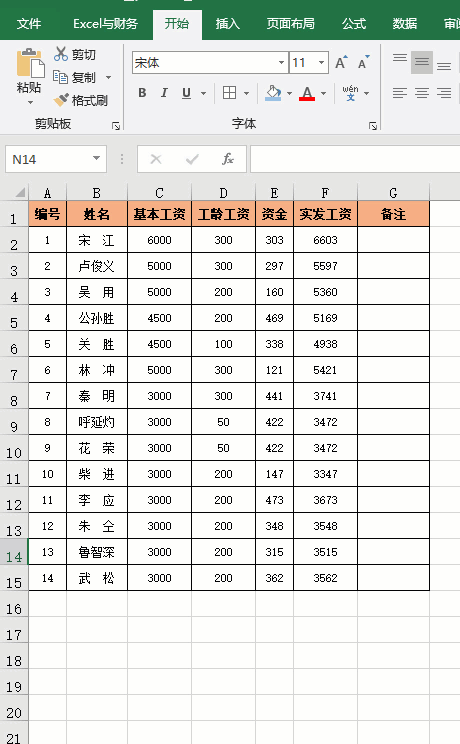Open phonetic guide dropdown arrow
The width and height of the screenshot is (460, 744).
click(x=366, y=93)
